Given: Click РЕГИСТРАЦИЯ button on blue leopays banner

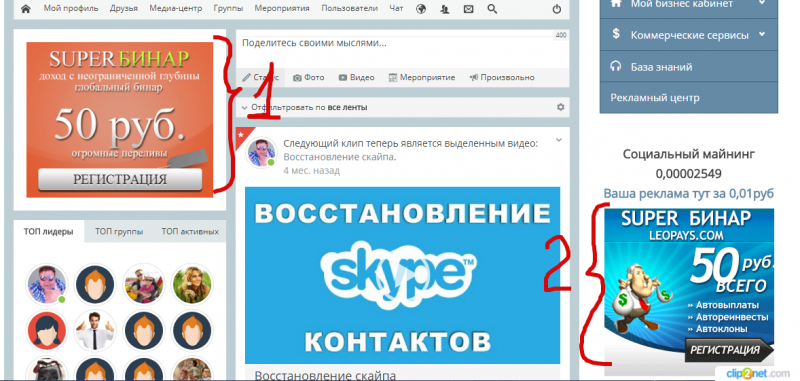Looking at the screenshot, I should (729, 350).
